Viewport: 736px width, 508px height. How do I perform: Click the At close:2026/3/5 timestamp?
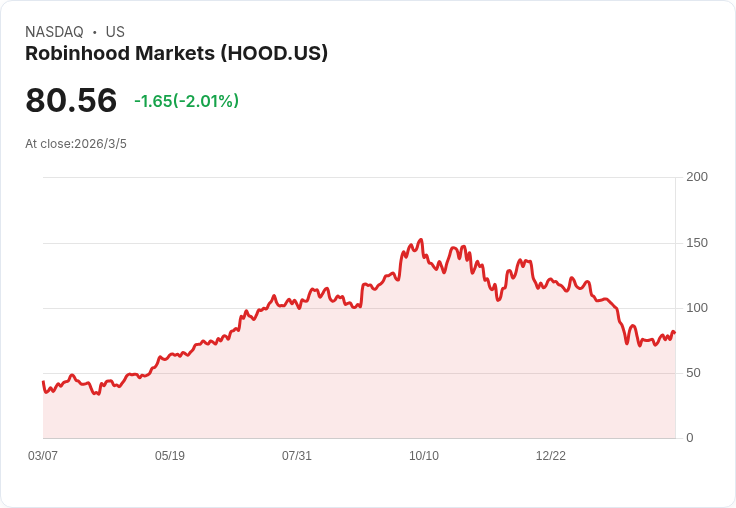coord(76,144)
